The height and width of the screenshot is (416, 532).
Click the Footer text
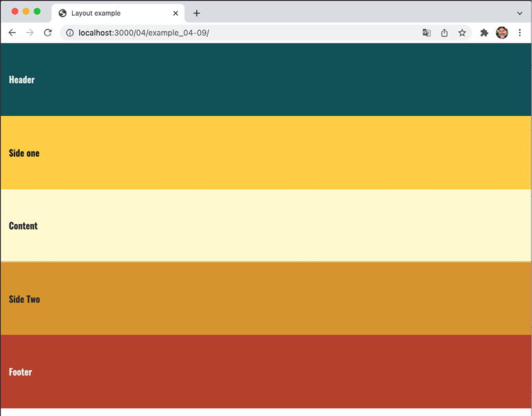(21, 372)
